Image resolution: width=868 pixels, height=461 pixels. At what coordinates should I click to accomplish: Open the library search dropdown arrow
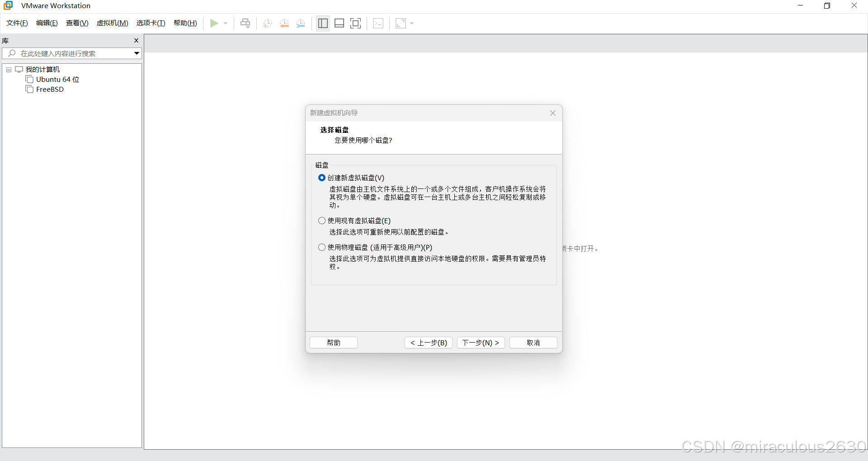coord(137,53)
